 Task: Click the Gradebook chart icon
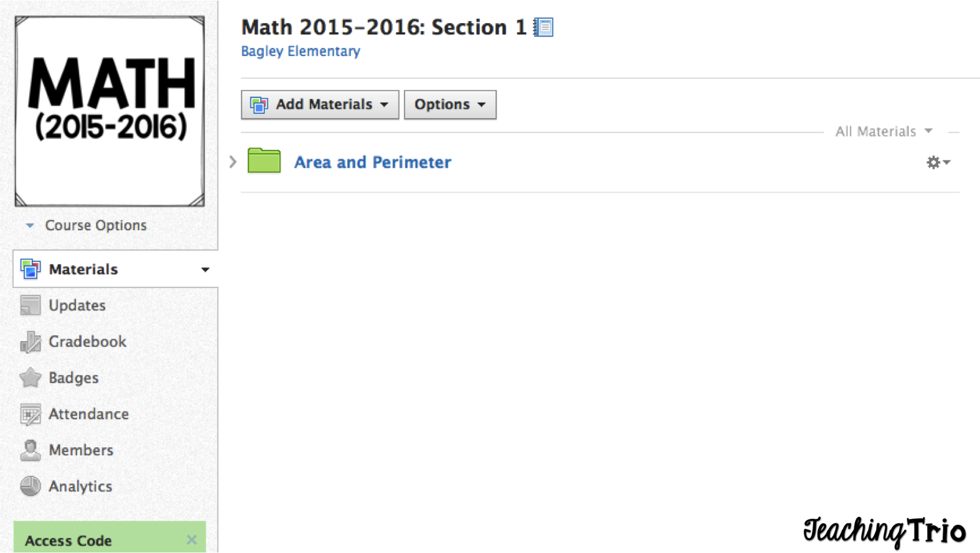pos(30,342)
